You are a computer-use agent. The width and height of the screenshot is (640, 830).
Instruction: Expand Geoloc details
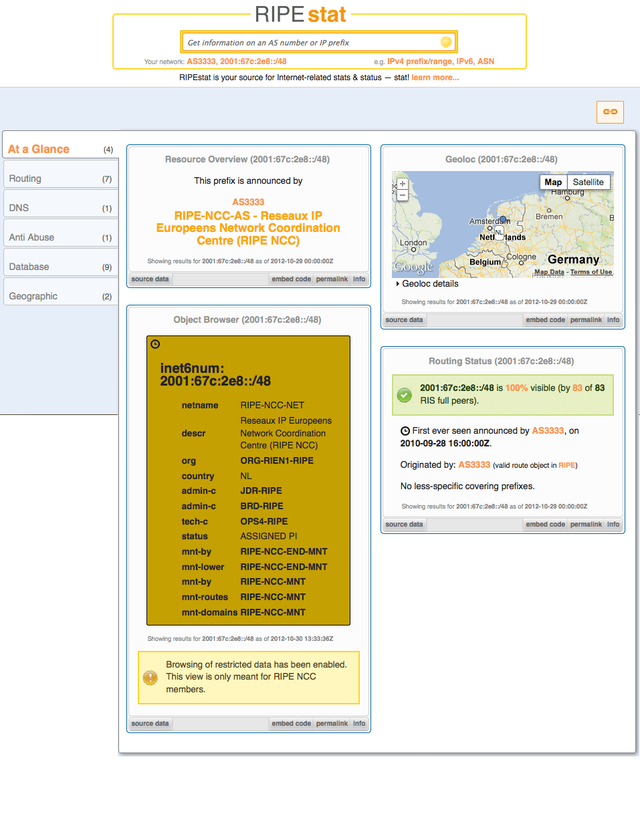tap(427, 284)
